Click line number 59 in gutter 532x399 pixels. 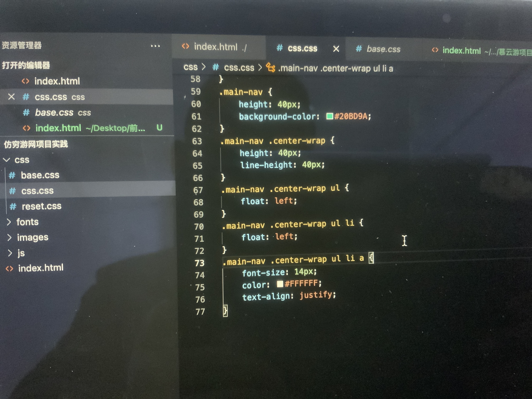[196, 92]
